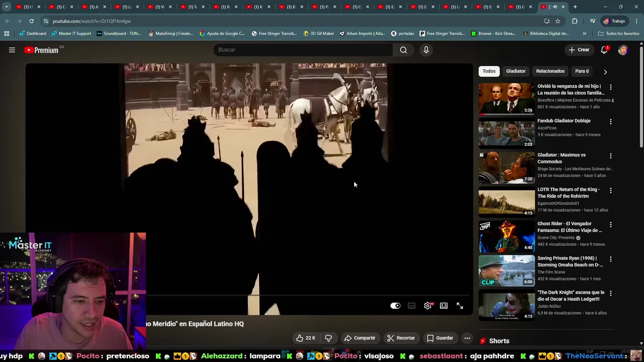
Task: Open Master IT Support bookmark
Action: (71, 34)
